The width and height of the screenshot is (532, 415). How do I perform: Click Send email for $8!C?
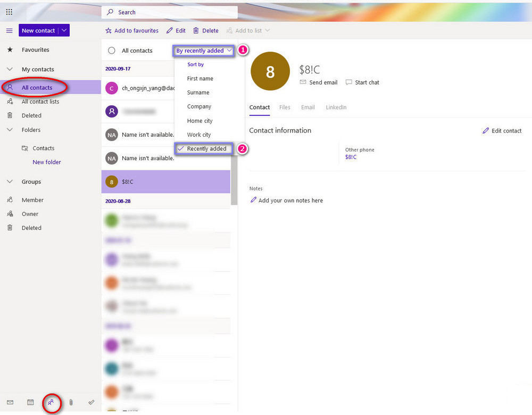click(x=319, y=82)
